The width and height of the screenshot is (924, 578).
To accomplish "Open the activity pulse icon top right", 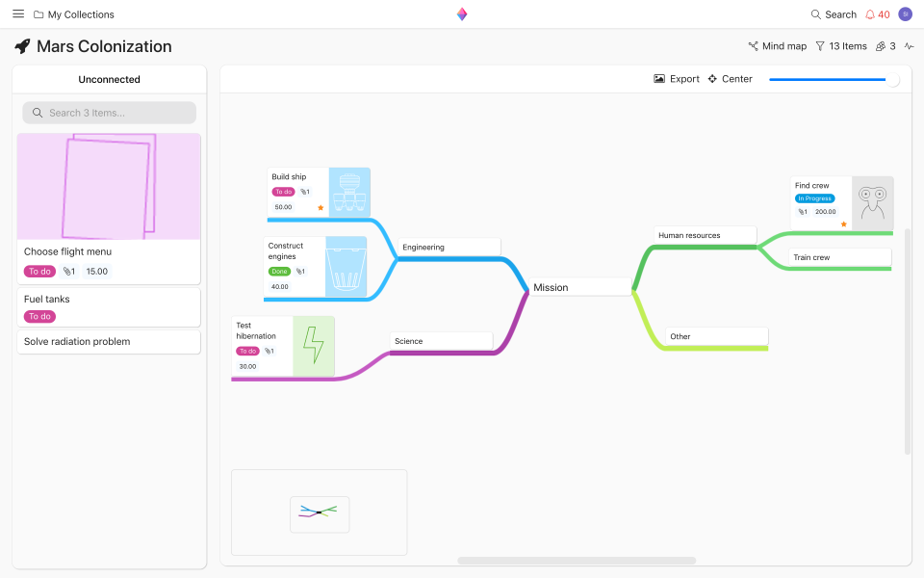I will tap(909, 45).
